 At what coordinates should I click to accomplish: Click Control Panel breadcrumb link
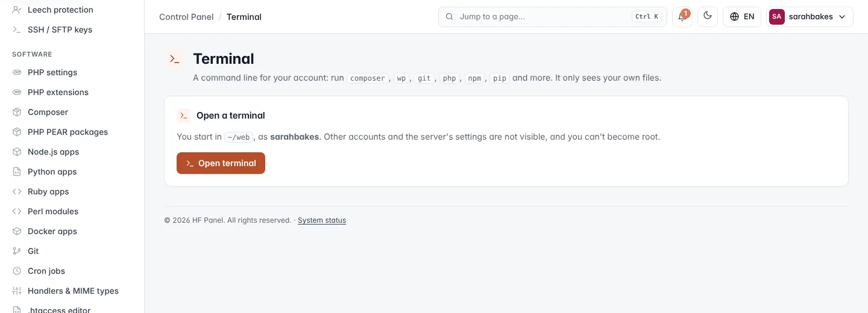click(186, 17)
